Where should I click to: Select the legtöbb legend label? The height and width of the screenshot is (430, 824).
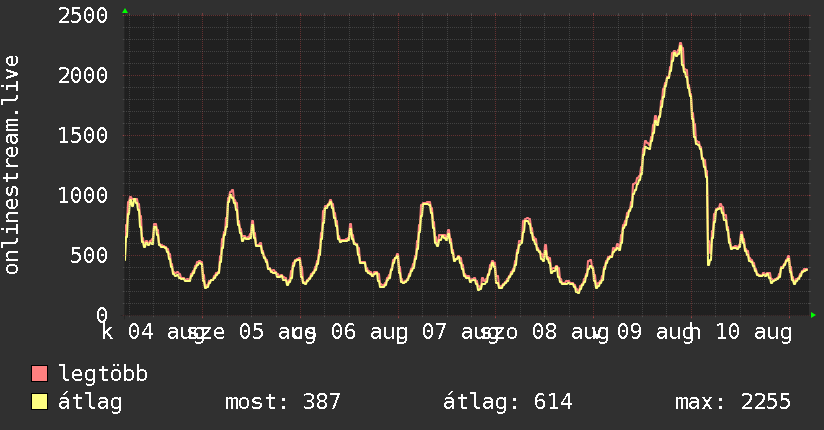[103, 374]
